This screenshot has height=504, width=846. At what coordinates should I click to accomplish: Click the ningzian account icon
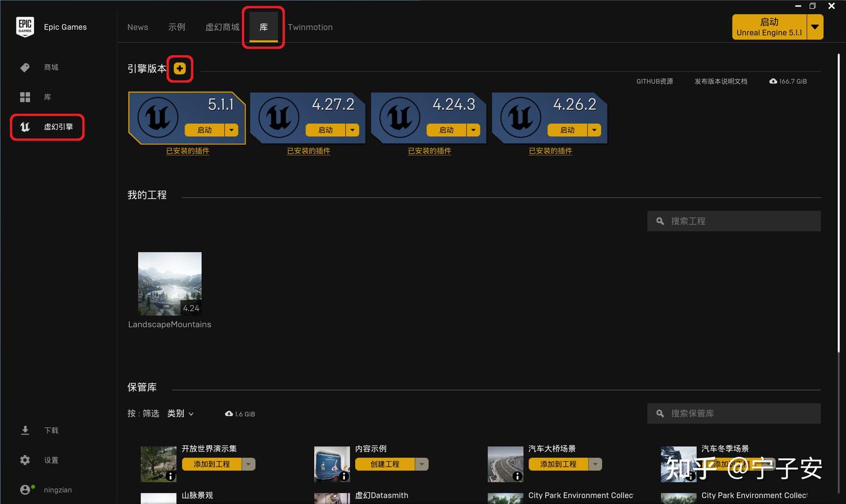pos(25,489)
